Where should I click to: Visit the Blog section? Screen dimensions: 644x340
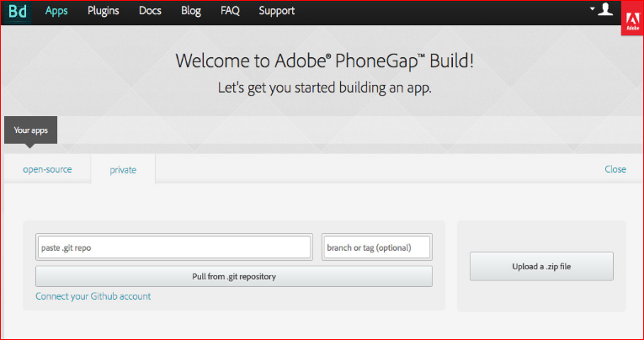point(191,11)
